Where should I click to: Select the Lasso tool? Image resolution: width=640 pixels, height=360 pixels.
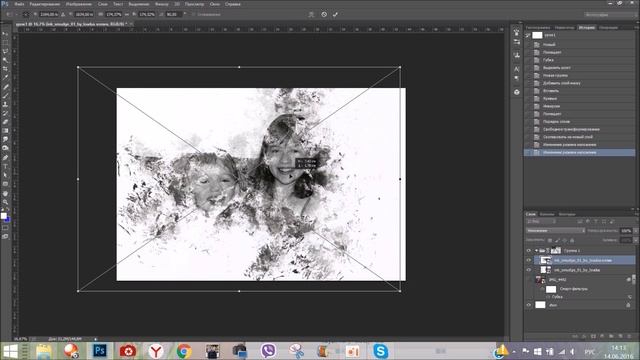[5, 51]
